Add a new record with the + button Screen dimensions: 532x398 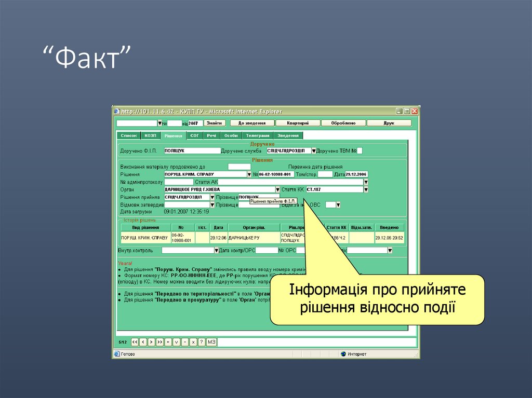168,342
